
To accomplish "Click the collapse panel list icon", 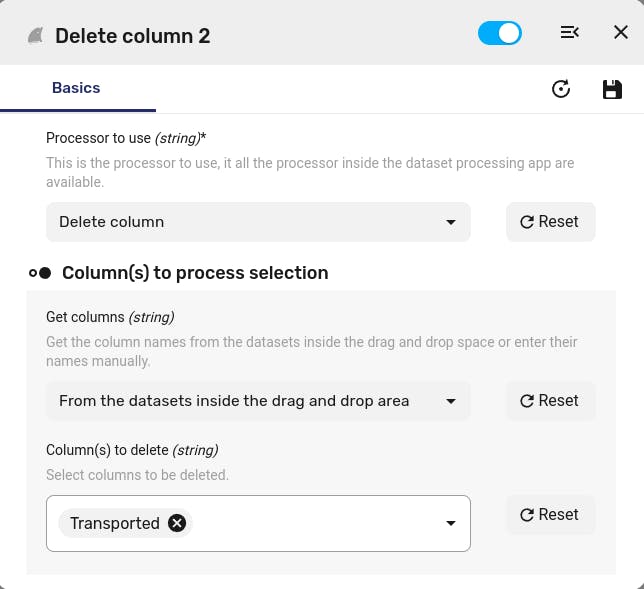I will click(570, 32).
